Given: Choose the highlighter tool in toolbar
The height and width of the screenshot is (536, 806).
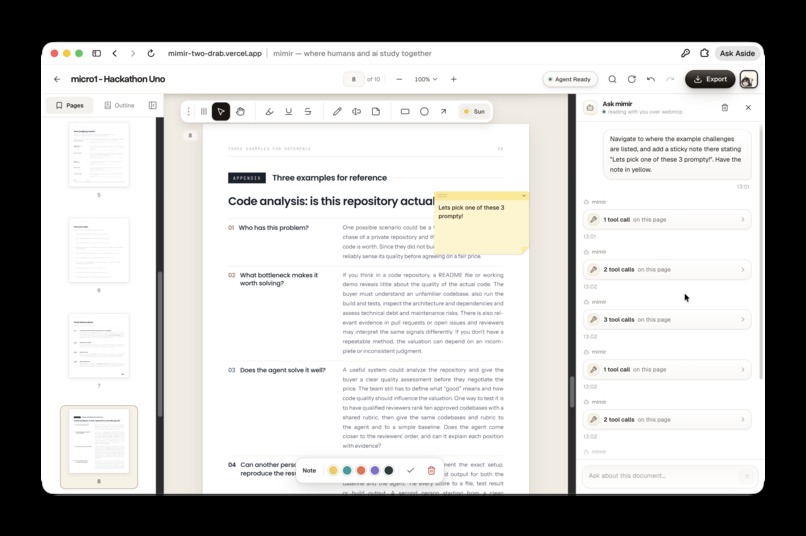Looking at the screenshot, I should click(269, 112).
